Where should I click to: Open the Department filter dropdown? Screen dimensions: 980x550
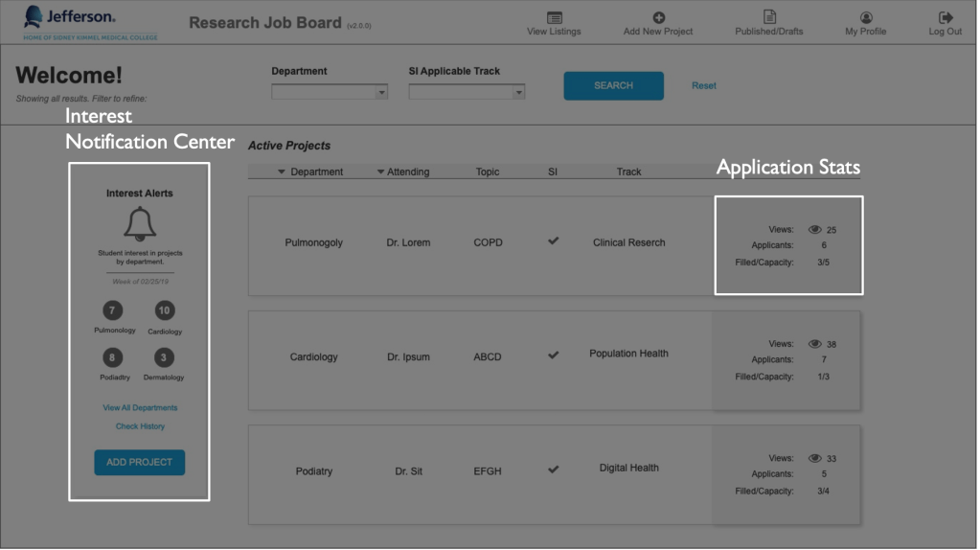(x=329, y=93)
